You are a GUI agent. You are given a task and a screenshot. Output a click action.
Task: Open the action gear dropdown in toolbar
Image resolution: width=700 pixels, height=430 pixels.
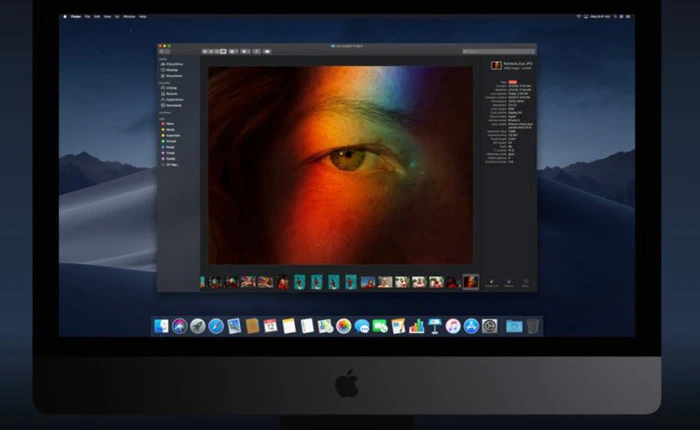tap(245, 51)
